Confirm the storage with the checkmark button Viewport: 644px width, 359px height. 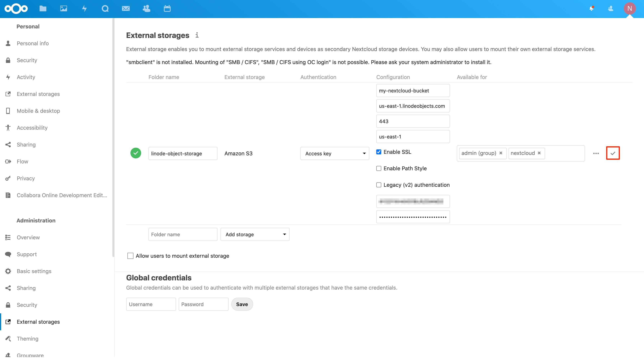click(x=613, y=153)
